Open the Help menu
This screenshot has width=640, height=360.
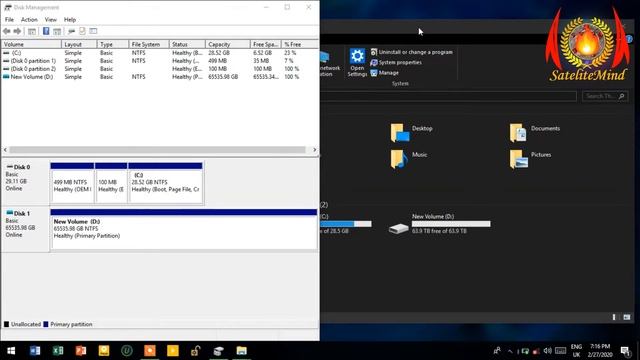pyautogui.click(x=70, y=20)
